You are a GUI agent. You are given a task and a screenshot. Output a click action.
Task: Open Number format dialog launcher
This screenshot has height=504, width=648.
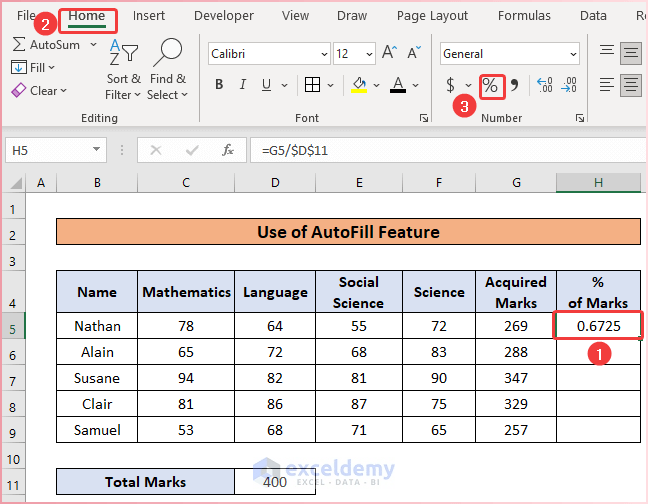(580, 118)
